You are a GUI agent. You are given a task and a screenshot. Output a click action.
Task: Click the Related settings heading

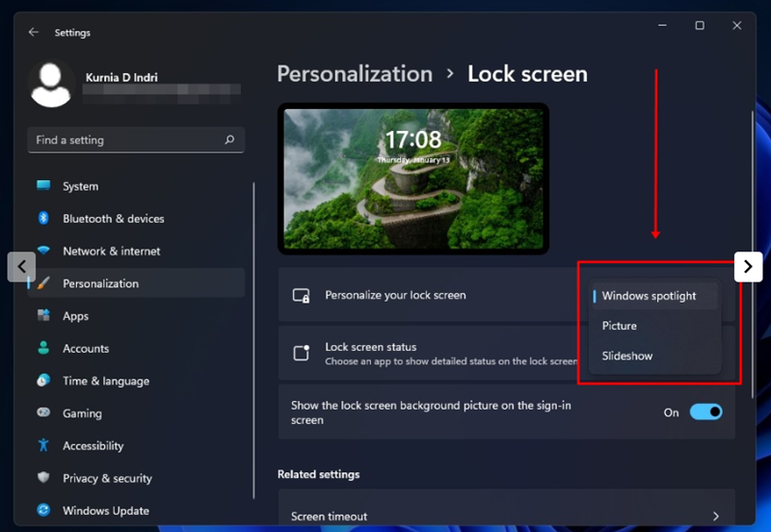click(x=319, y=474)
